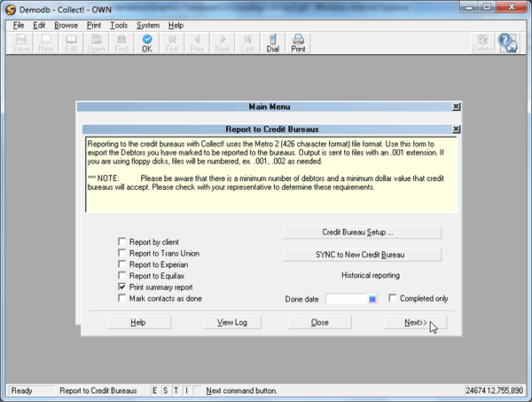Open the File menu
Viewport: 532px width, 402px height.
coord(19,26)
